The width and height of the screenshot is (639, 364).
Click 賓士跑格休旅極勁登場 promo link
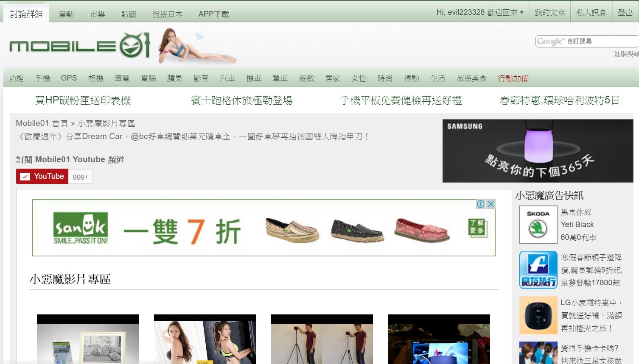tap(242, 100)
